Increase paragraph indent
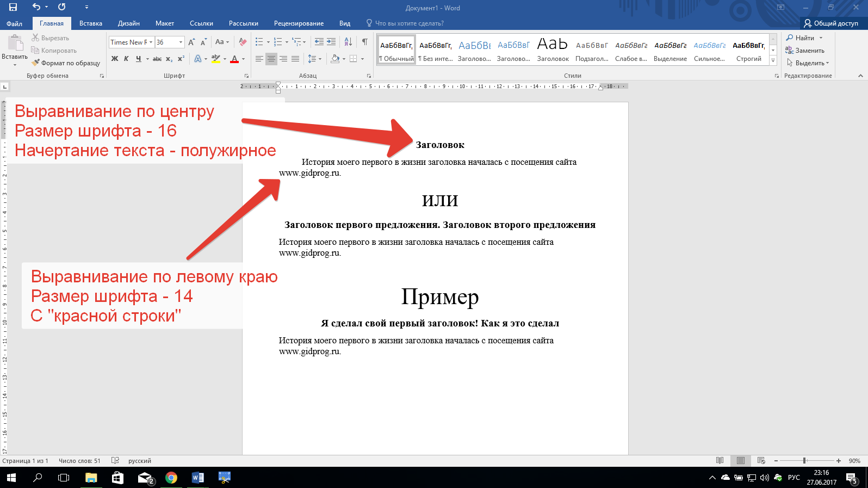The width and height of the screenshot is (868, 488). coord(331,42)
